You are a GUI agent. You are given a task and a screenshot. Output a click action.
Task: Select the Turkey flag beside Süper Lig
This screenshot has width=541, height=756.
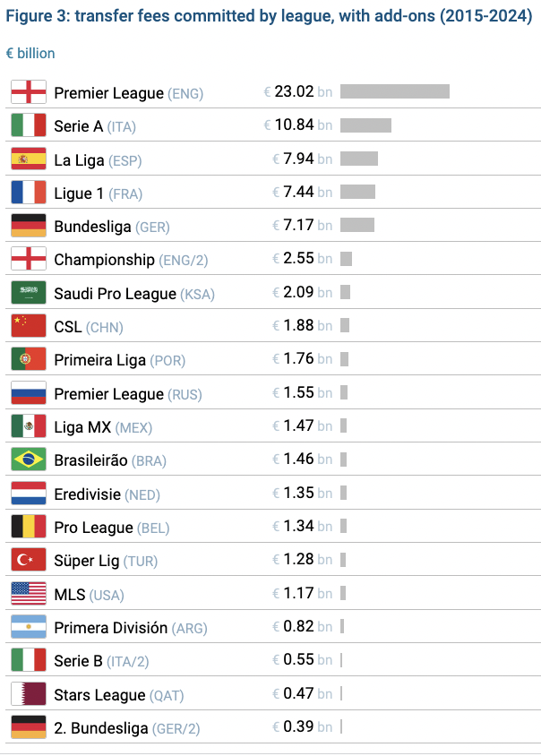28,560
